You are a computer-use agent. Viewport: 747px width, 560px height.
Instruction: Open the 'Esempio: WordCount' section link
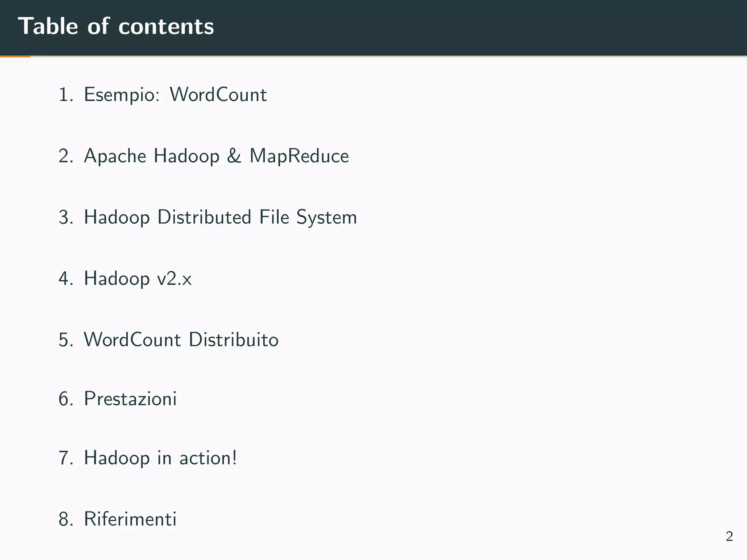175,95
